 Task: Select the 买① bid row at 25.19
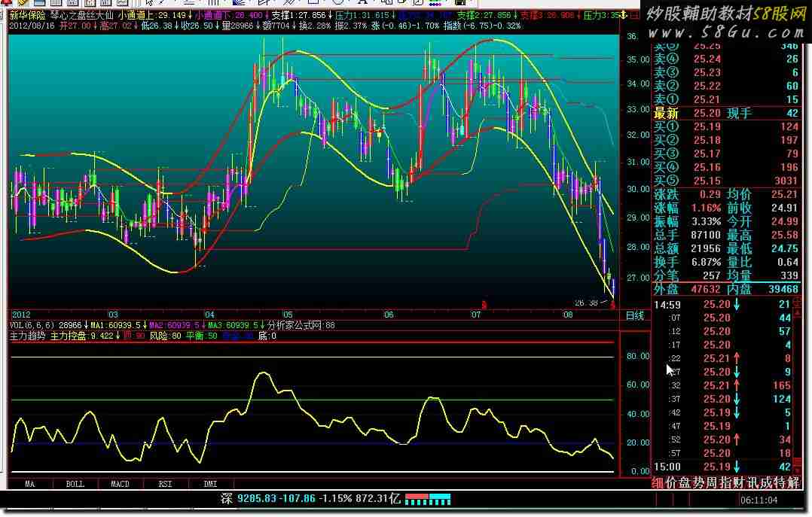pyautogui.click(x=726, y=126)
